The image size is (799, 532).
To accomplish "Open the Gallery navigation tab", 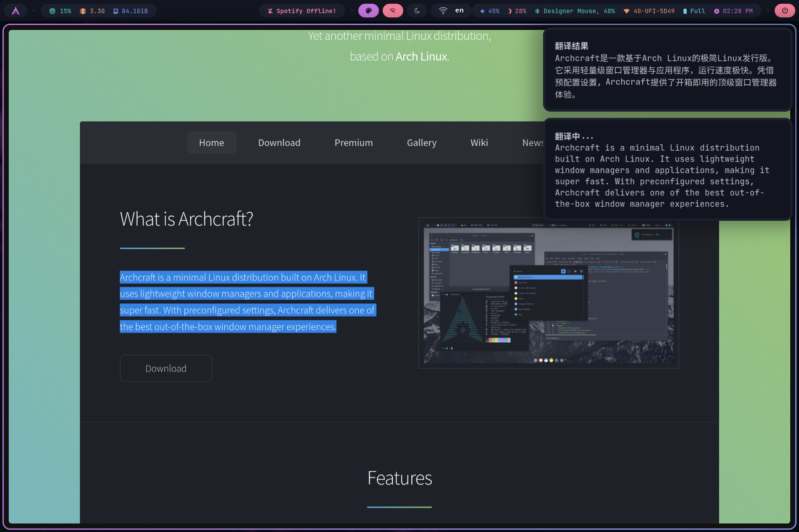I will coord(422,143).
